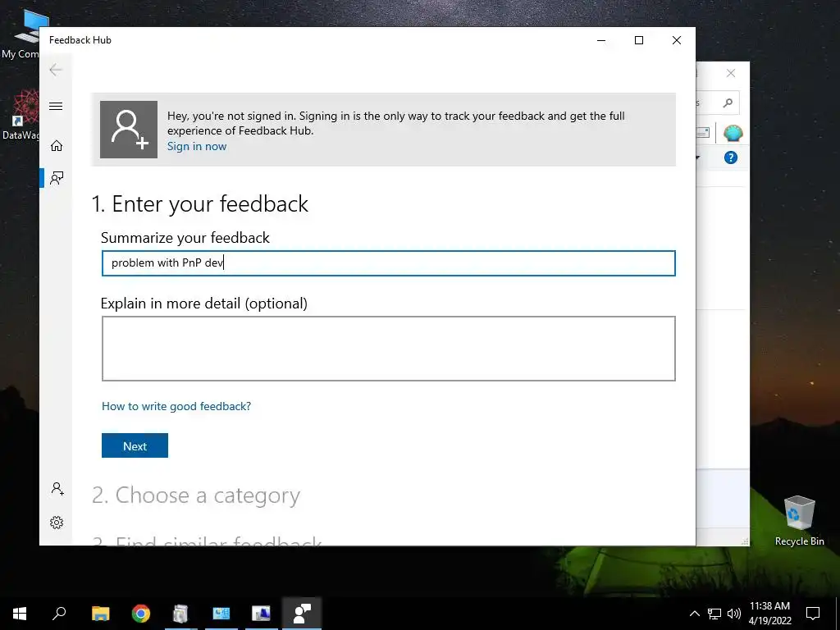The image size is (840, 630).
Task: Click the System Properties taskbar icon
Action: tap(262, 614)
